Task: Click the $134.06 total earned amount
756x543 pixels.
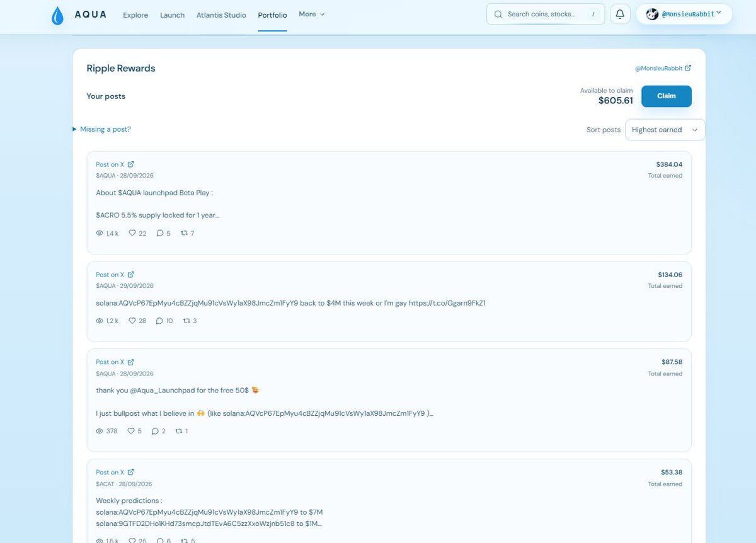Action: pos(670,275)
